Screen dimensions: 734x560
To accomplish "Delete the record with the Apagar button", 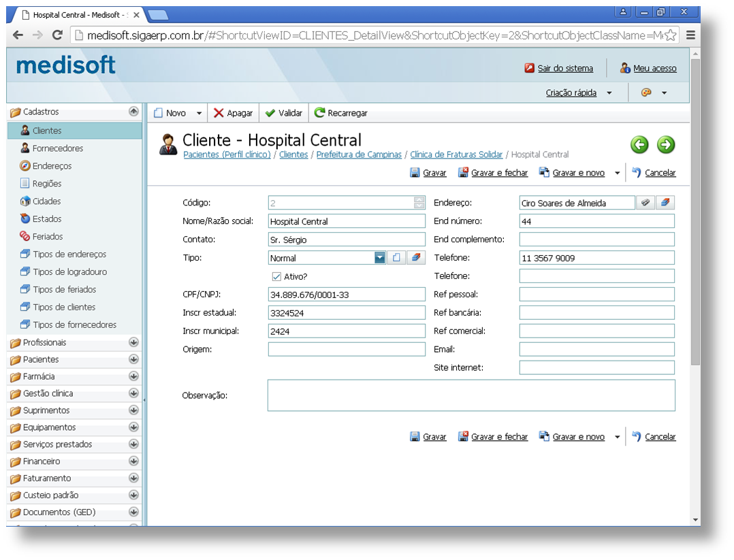I will coord(233,113).
